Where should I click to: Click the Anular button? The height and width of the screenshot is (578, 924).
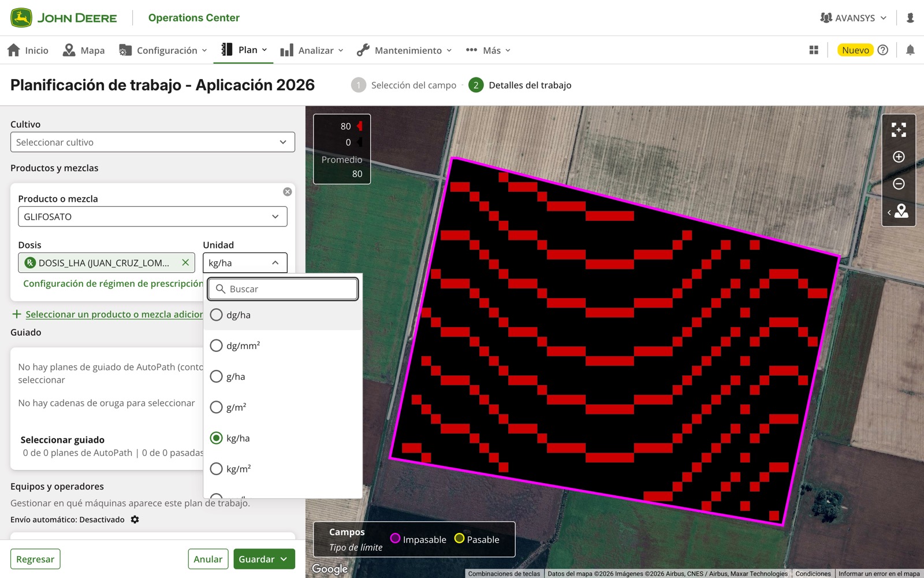(208, 559)
